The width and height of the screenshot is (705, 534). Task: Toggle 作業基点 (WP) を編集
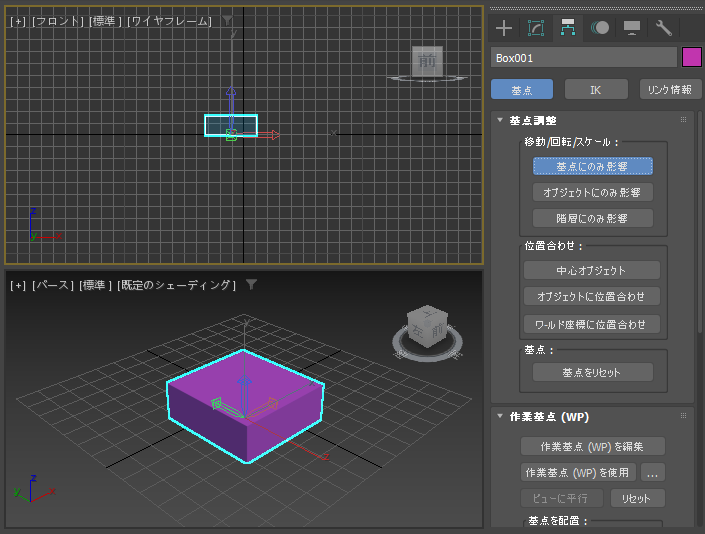(x=592, y=446)
